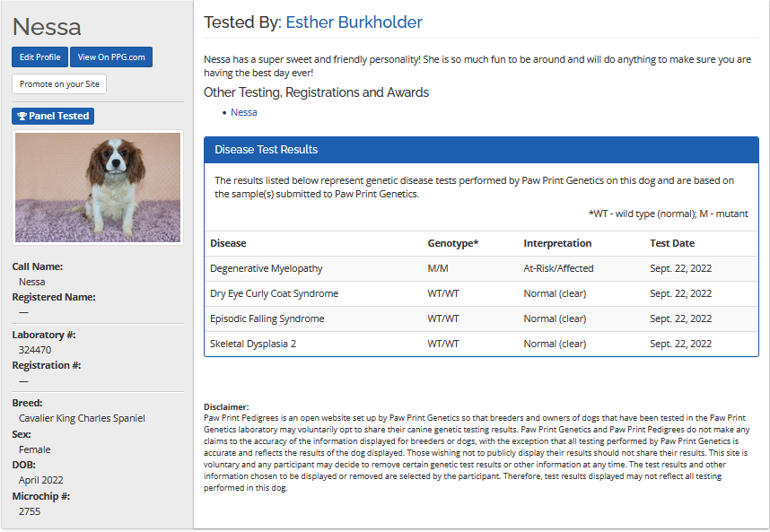Click the Interpretation column header

(557, 243)
